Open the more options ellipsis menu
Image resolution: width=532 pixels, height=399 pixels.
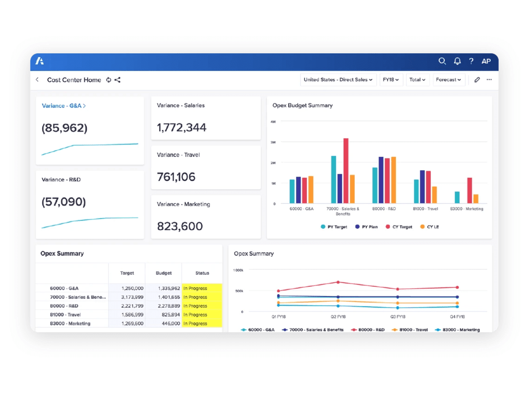[x=489, y=80]
